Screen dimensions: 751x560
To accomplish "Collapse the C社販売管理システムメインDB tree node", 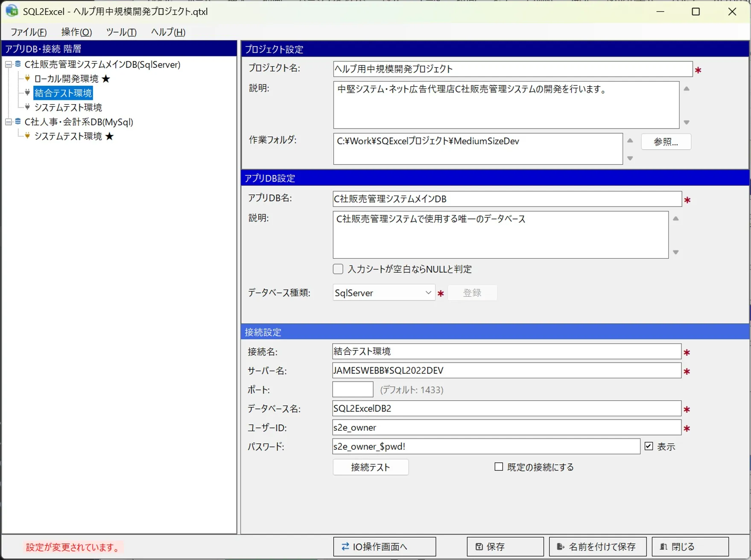I will 8,64.
